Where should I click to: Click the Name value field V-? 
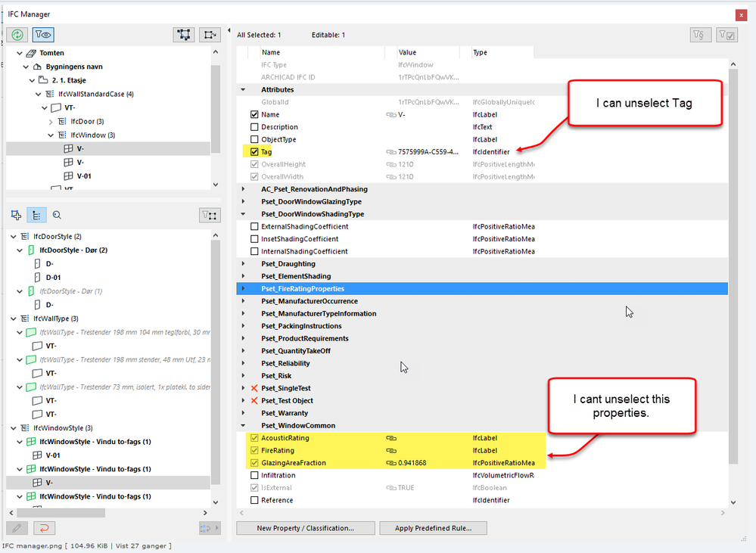[x=402, y=115]
